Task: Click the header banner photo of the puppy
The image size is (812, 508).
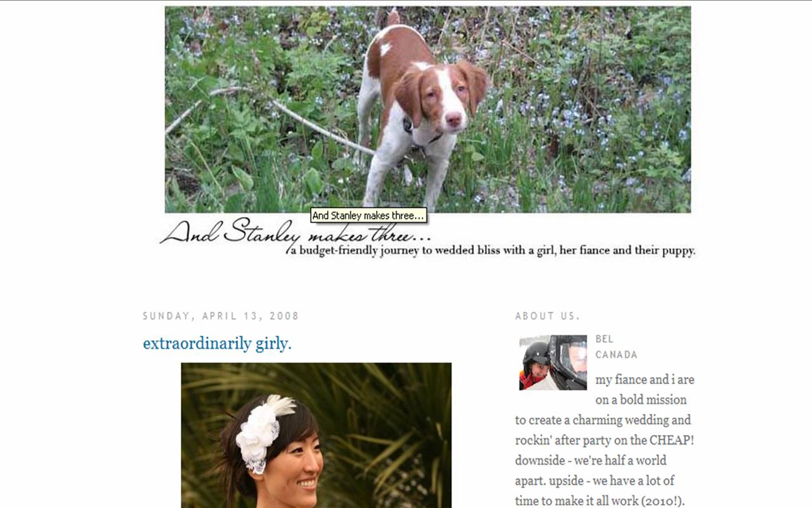Action: click(x=428, y=109)
